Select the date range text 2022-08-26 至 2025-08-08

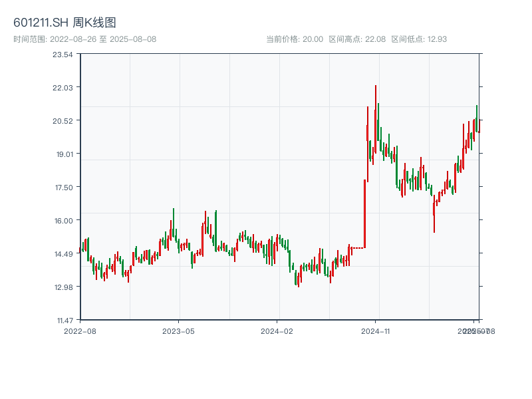[x=103, y=39]
